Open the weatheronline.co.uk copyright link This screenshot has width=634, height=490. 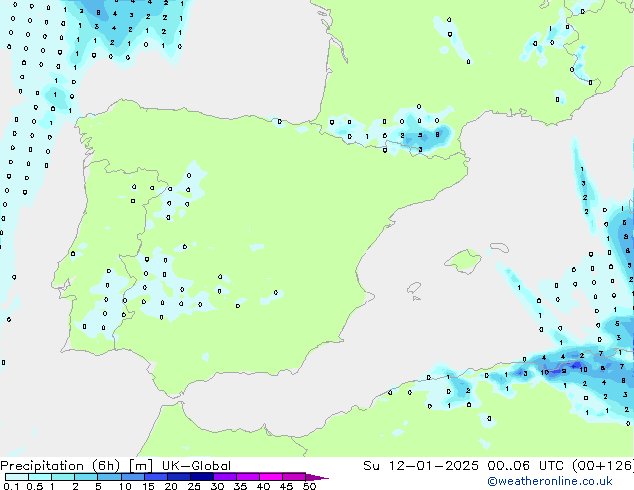click(550, 481)
